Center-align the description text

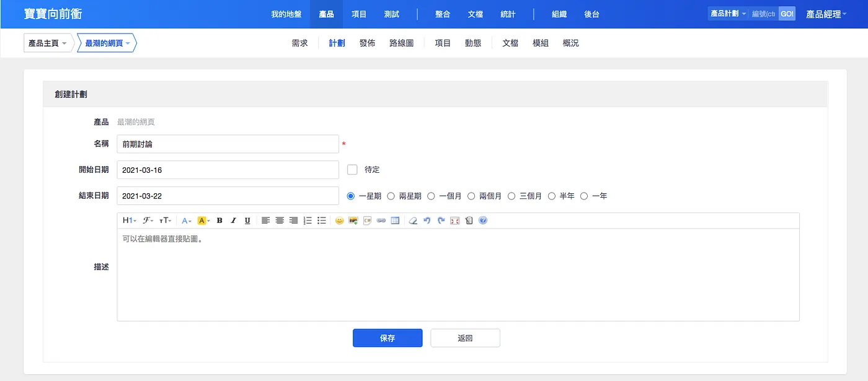(x=280, y=221)
